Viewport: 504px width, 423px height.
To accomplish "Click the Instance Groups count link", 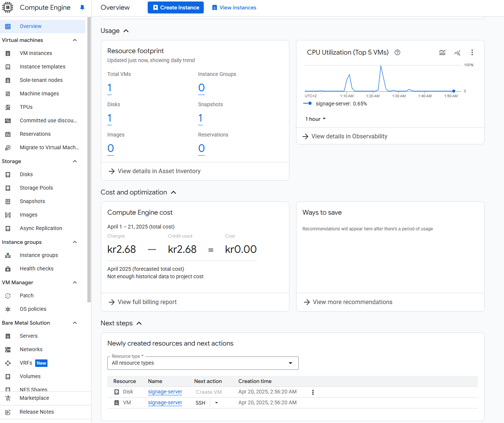I will (x=202, y=88).
